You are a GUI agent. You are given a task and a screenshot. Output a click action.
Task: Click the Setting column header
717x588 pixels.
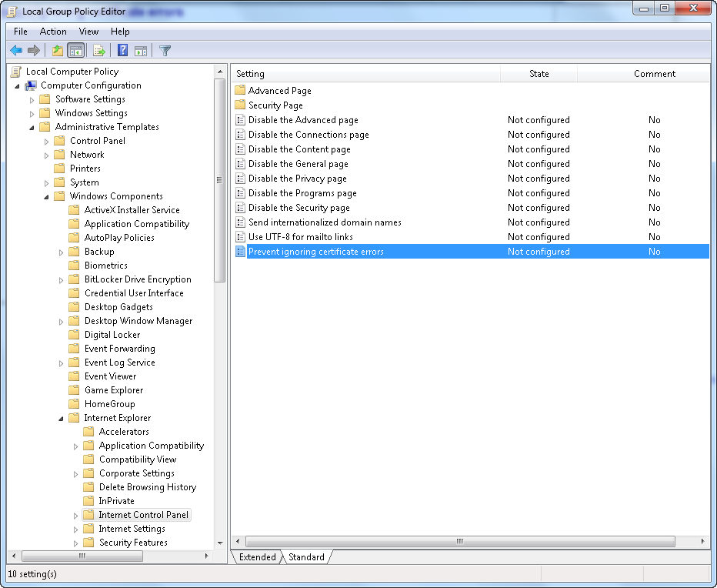[x=365, y=74]
